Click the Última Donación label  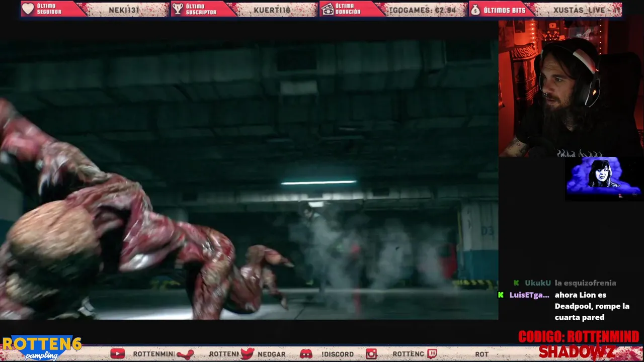tap(348, 9)
